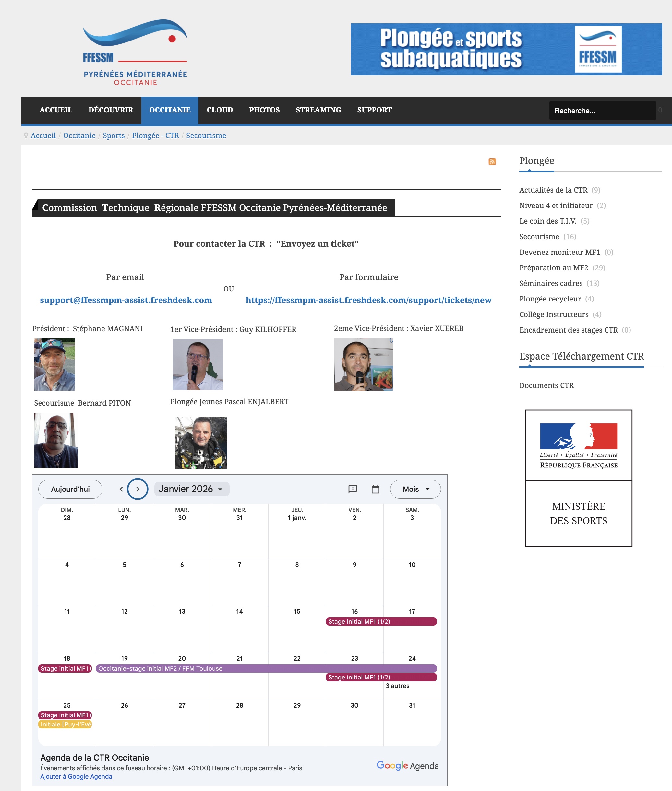
Task: Select the 'Initiale [Puy-l'Evè' event on January 25
Action: [66, 724]
